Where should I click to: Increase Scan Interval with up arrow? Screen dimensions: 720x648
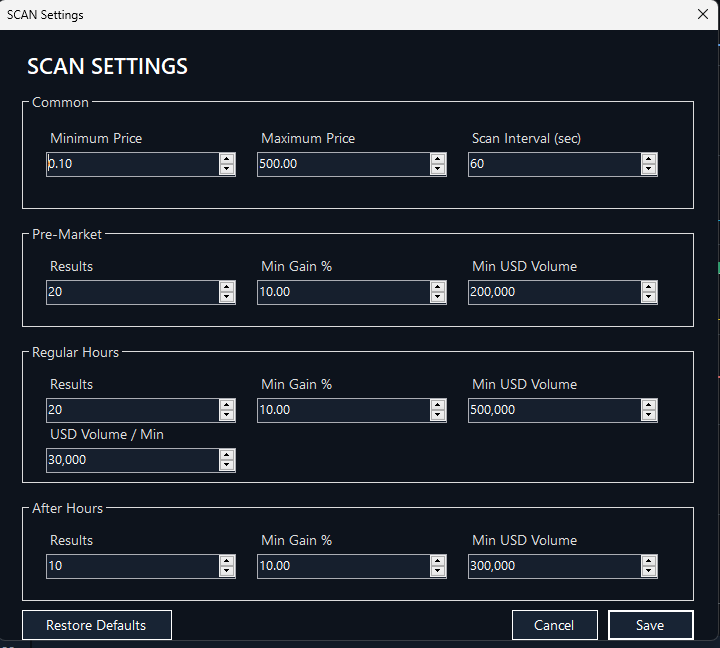tap(648, 159)
